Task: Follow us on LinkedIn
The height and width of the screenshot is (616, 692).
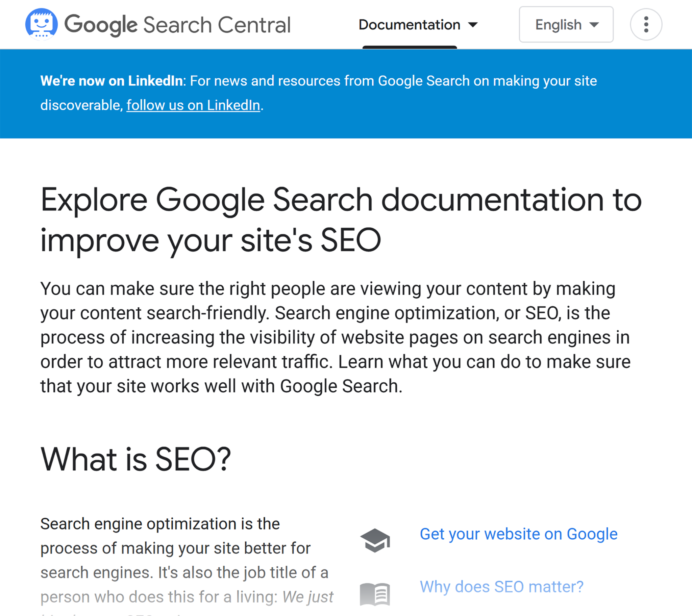Action: (x=193, y=105)
